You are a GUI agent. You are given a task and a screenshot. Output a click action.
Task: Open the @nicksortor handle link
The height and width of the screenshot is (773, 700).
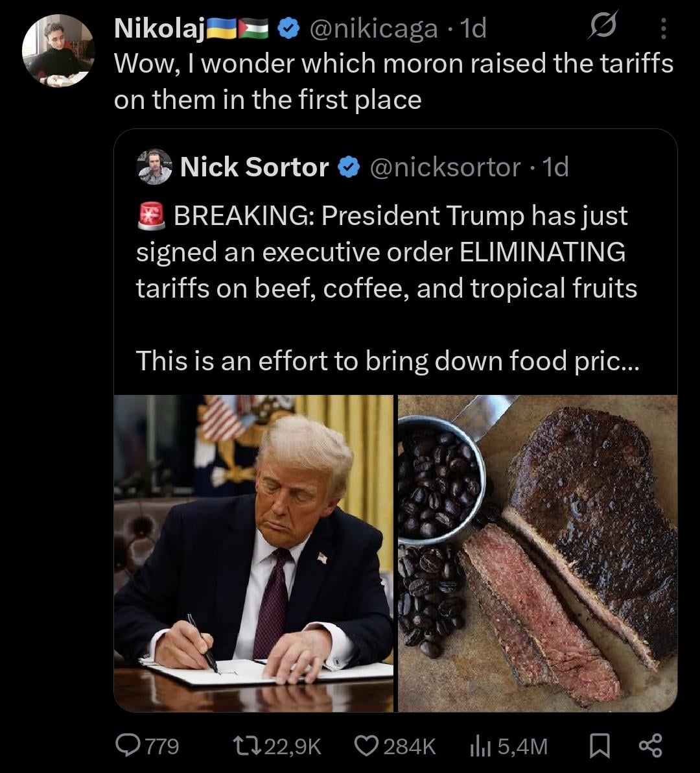[445, 168]
